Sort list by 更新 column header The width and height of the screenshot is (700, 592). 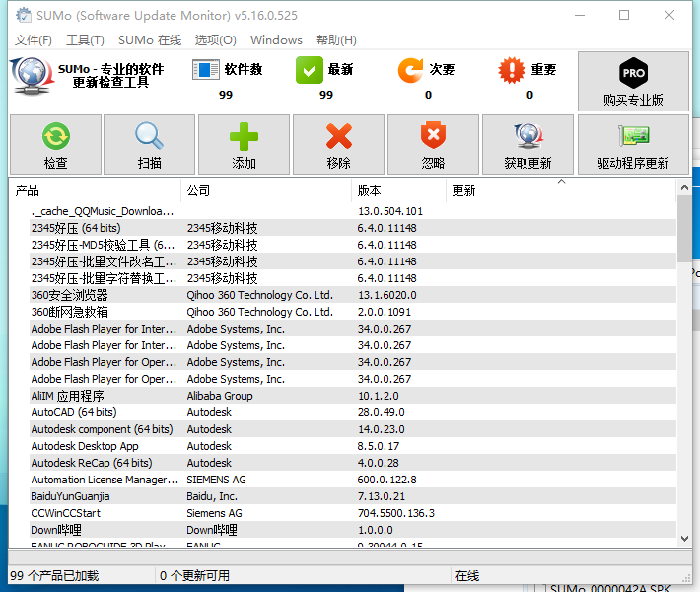[x=561, y=190]
